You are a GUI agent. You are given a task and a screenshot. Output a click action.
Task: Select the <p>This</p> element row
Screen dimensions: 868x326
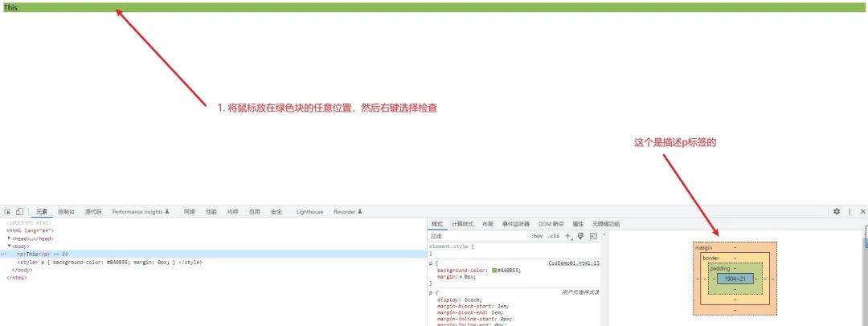coord(213,254)
